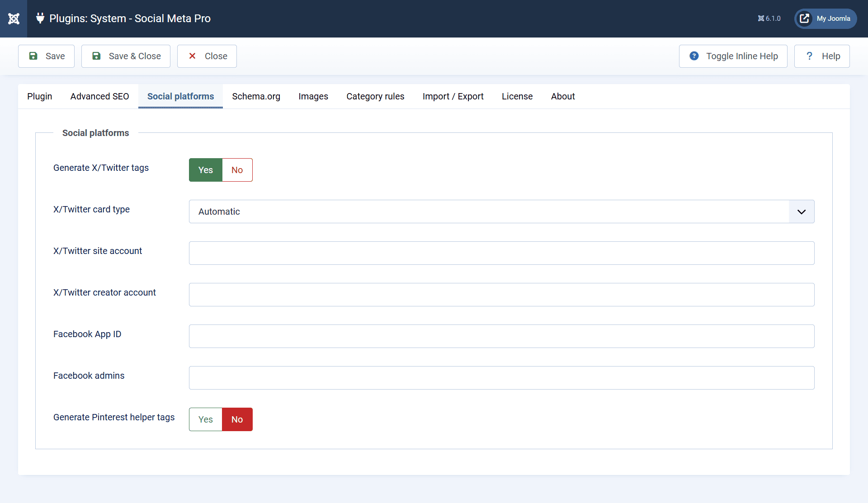Click the red X Close icon

pos(192,56)
